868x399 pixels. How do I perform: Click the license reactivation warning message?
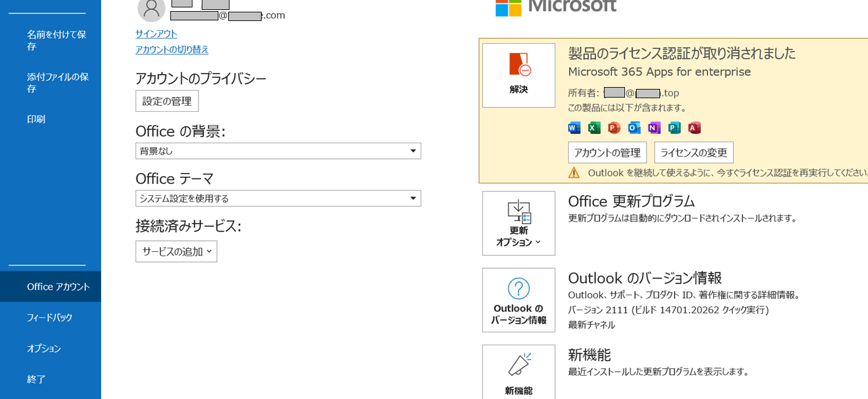coord(727,173)
